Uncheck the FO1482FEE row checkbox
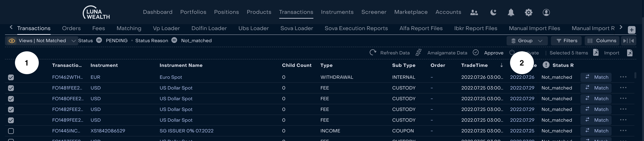644x141 pixels. (11, 110)
